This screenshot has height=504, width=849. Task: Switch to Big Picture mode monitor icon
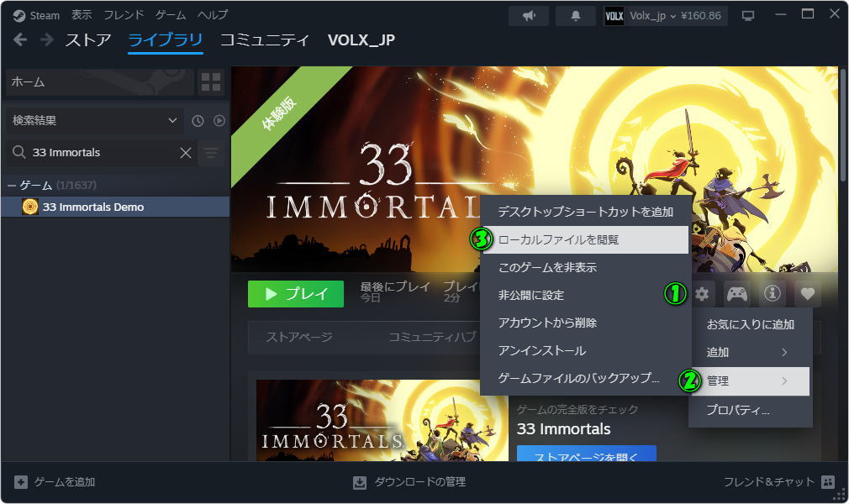[748, 16]
